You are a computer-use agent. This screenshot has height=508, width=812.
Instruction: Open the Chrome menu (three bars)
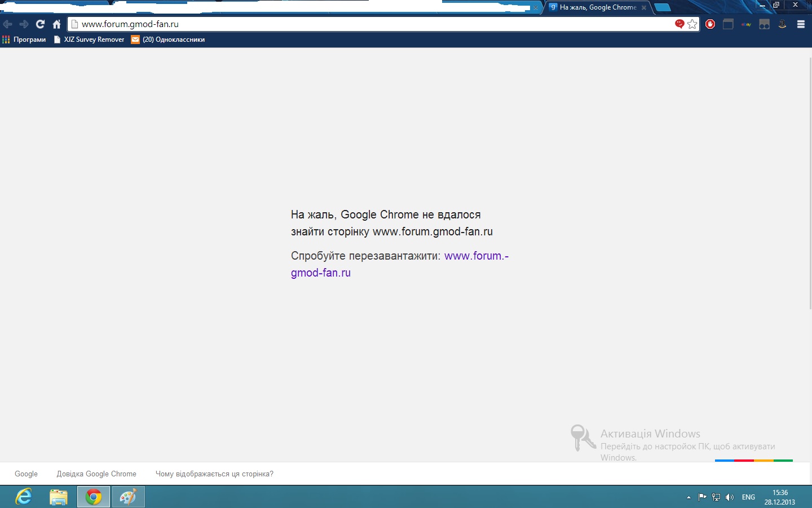tap(801, 24)
